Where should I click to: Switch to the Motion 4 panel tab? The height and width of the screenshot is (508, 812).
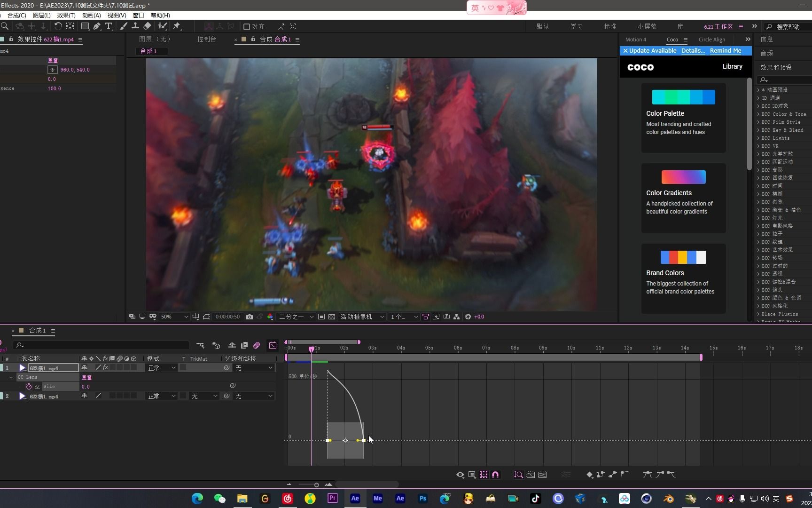tap(635, 40)
